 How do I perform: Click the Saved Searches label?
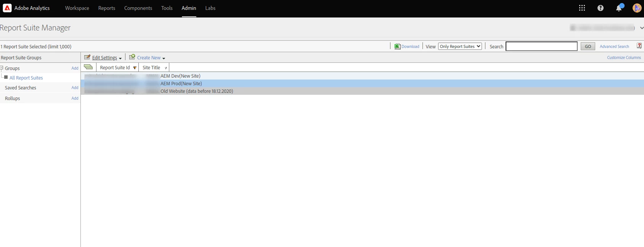tap(21, 88)
